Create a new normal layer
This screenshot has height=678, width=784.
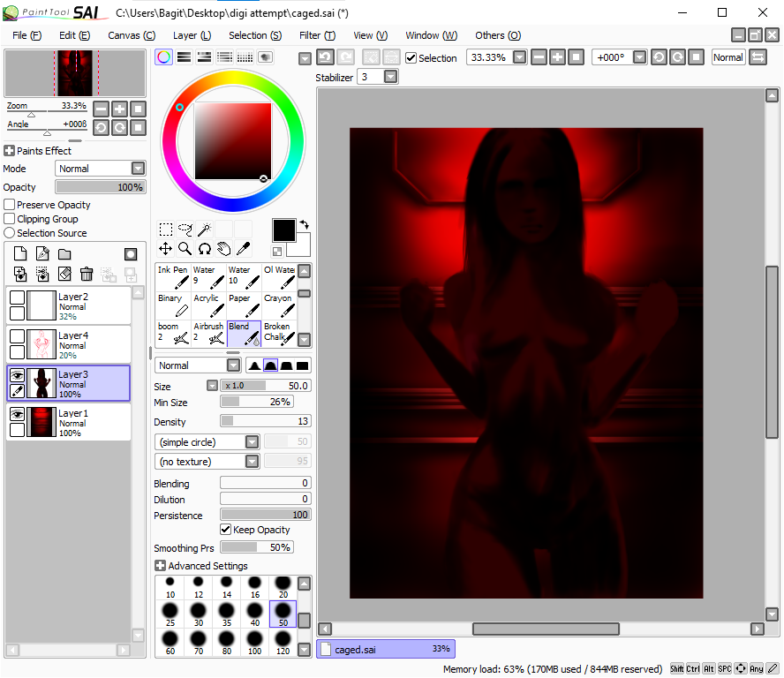click(x=20, y=254)
